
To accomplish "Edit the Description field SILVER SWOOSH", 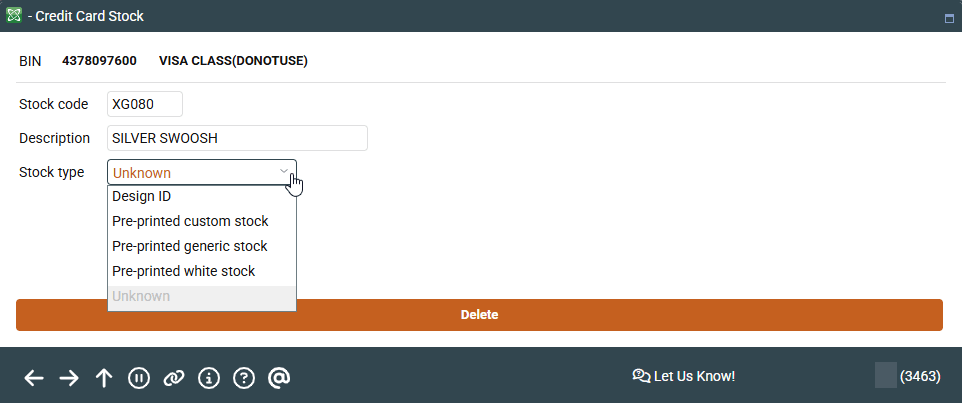I will (x=237, y=138).
